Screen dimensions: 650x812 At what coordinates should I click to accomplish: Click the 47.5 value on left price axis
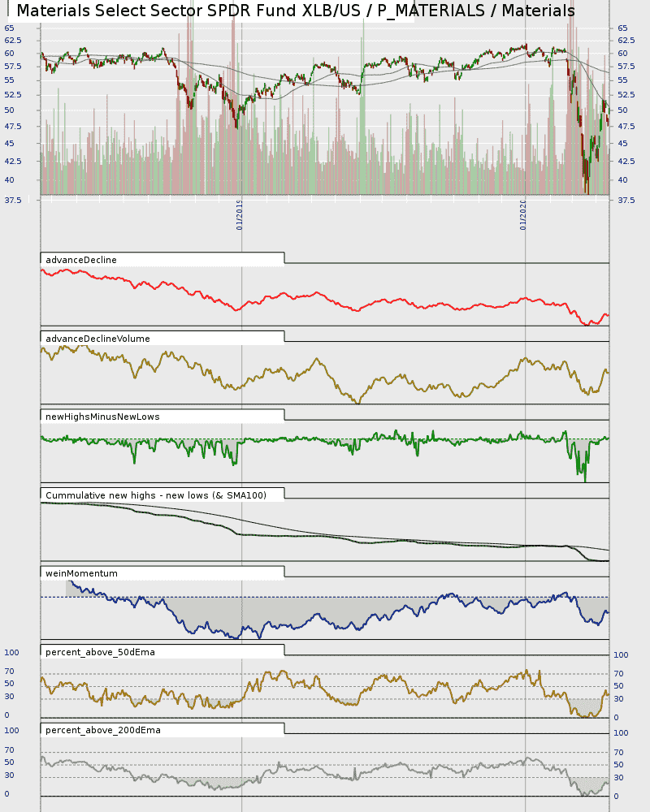tap(13, 127)
